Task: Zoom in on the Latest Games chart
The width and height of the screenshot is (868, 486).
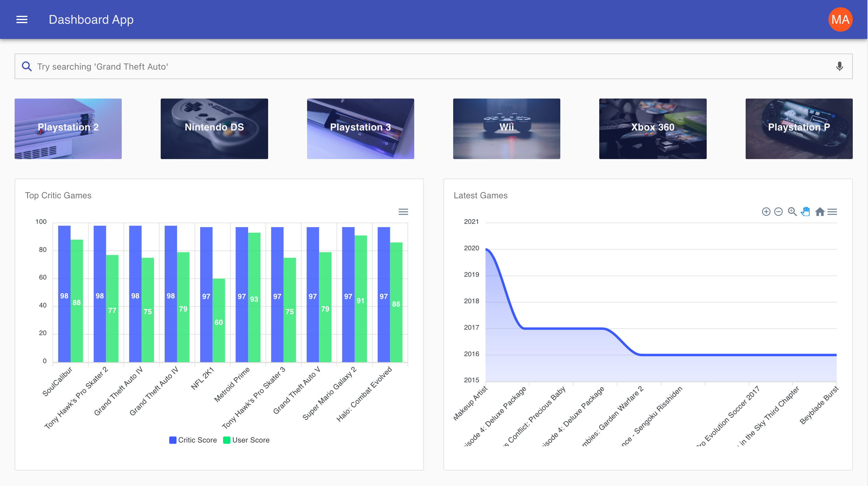Action: [x=766, y=211]
